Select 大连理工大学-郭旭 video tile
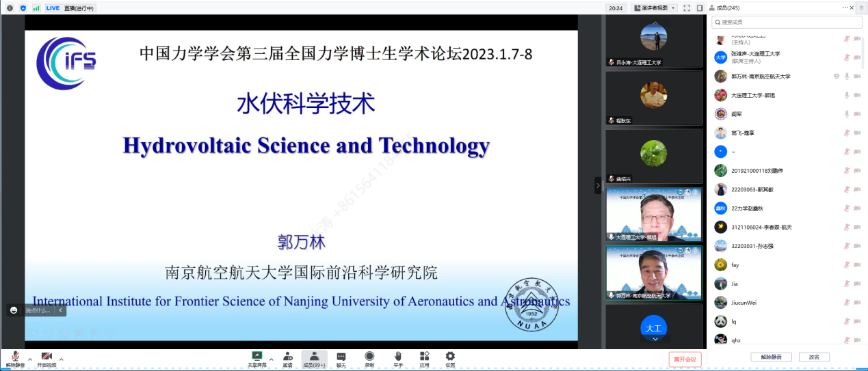Screen dimensions: 868x371 click(654, 215)
